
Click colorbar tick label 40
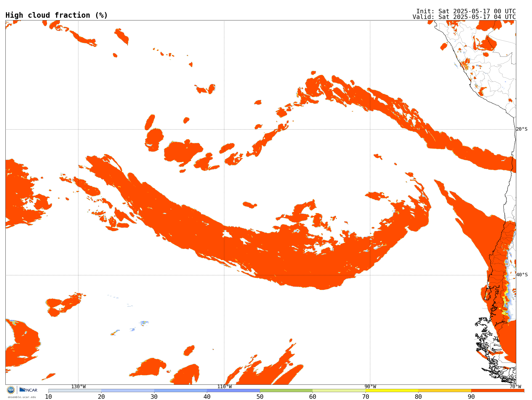(207, 397)
